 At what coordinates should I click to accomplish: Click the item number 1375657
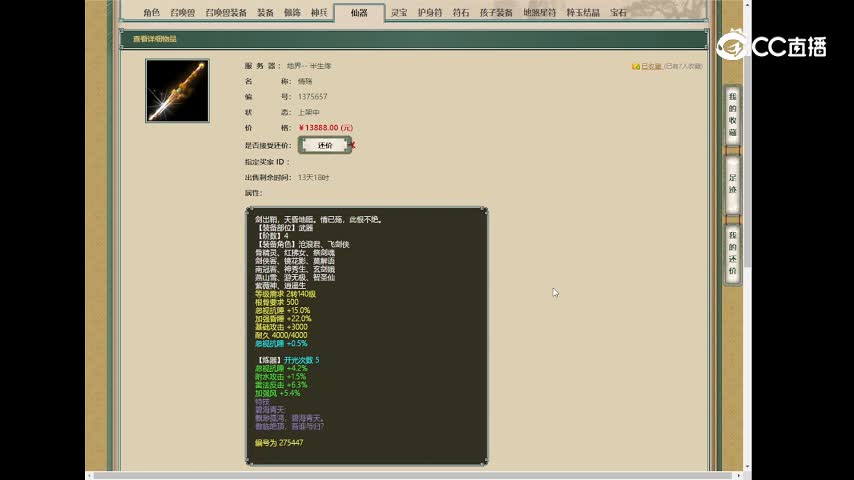tap(312, 96)
